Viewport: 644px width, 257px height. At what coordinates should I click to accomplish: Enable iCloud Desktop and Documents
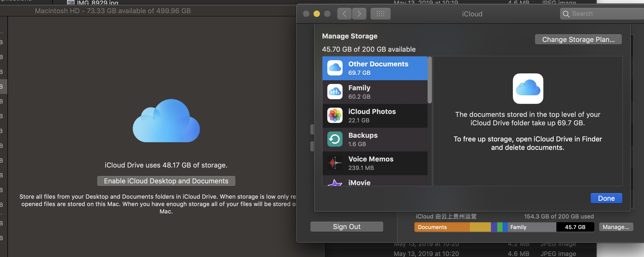click(x=166, y=181)
